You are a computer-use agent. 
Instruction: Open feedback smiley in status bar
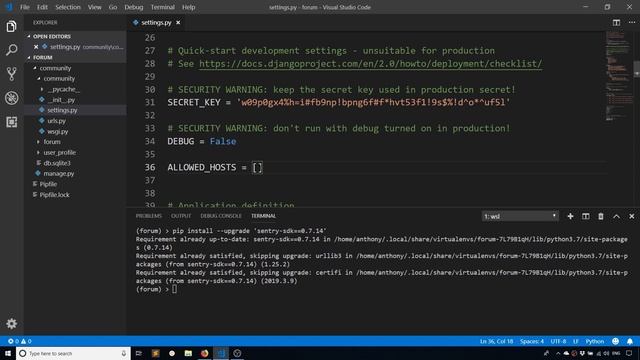(x=616, y=341)
